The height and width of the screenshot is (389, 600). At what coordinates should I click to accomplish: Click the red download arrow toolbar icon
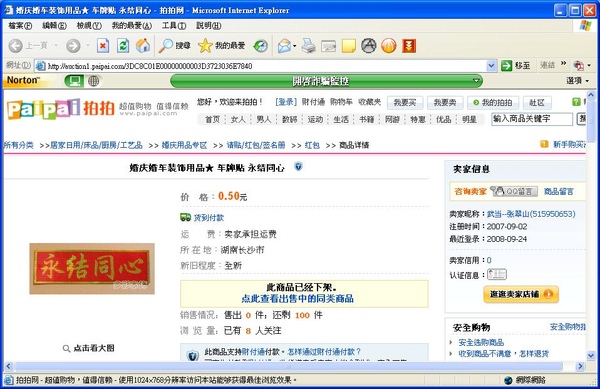tap(409, 46)
